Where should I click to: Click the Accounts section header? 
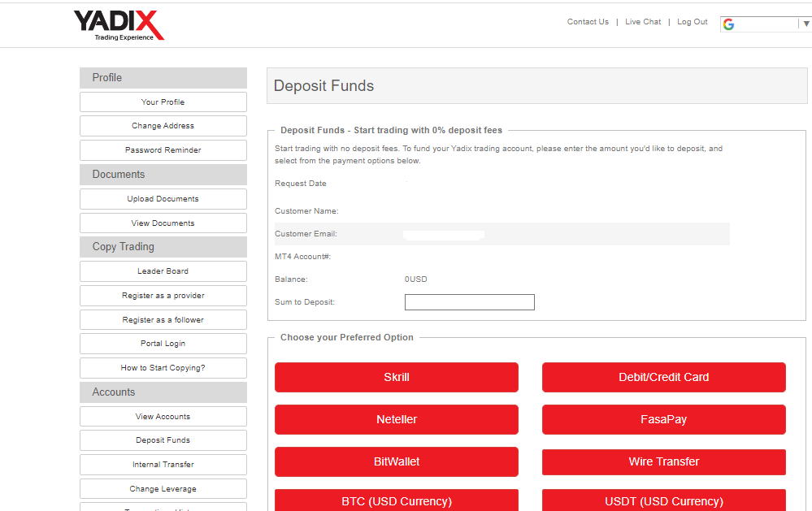(163, 392)
